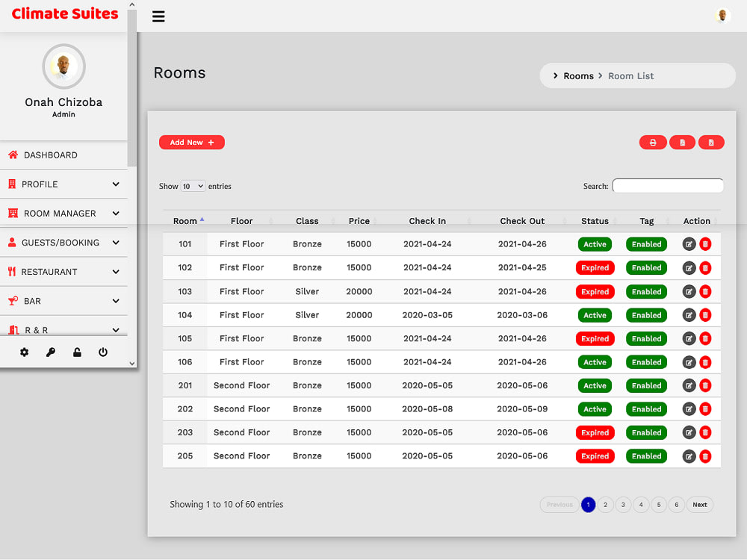The height and width of the screenshot is (560, 747).
Task: Click the power logout icon
Action: pyautogui.click(x=103, y=352)
